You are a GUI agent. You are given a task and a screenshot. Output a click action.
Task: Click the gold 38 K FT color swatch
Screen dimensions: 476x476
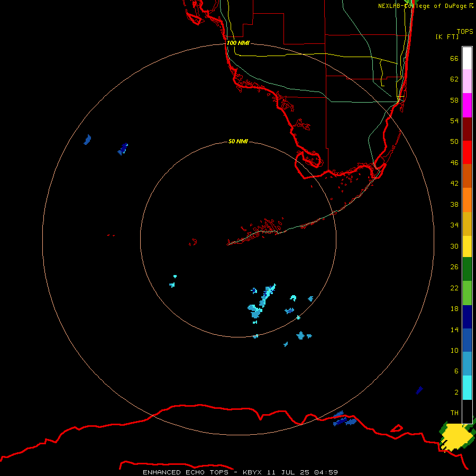coord(467,224)
